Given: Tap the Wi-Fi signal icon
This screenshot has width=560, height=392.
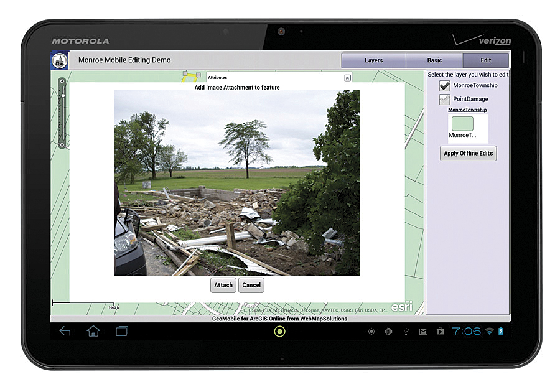Looking at the screenshot, I should tap(489, 332).
